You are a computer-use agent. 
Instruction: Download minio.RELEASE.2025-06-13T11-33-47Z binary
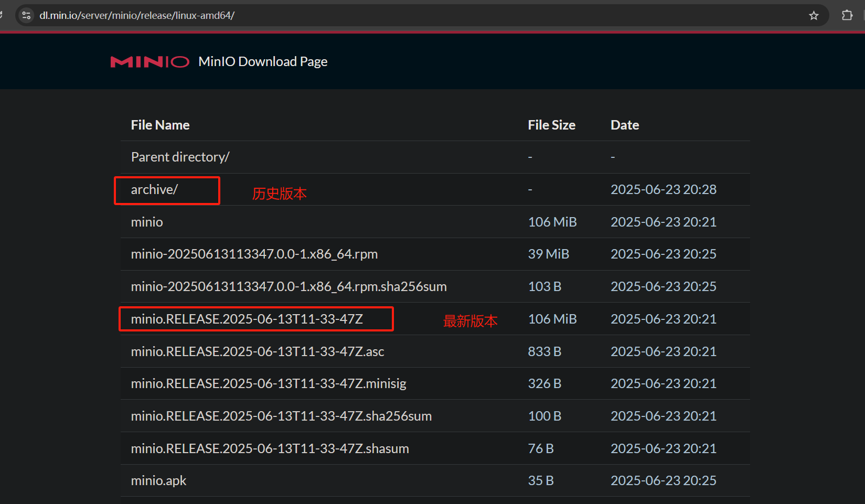click(247, 319)
